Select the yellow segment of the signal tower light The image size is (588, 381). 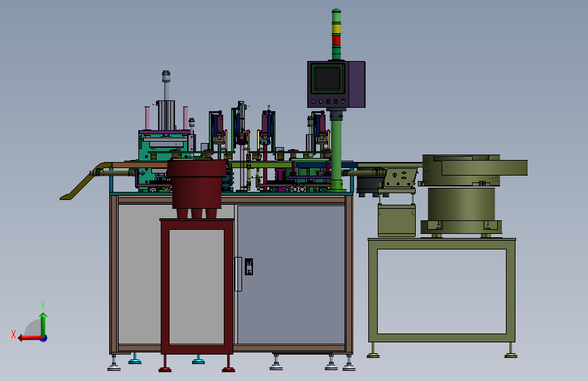click(336, 29)
